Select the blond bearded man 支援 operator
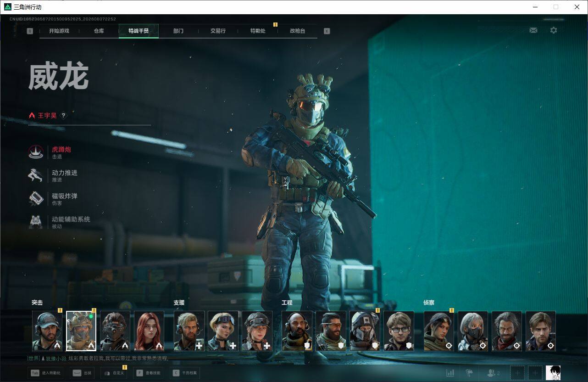The height and width of the screenshot is (382, 588). click(x=189, y=331)
